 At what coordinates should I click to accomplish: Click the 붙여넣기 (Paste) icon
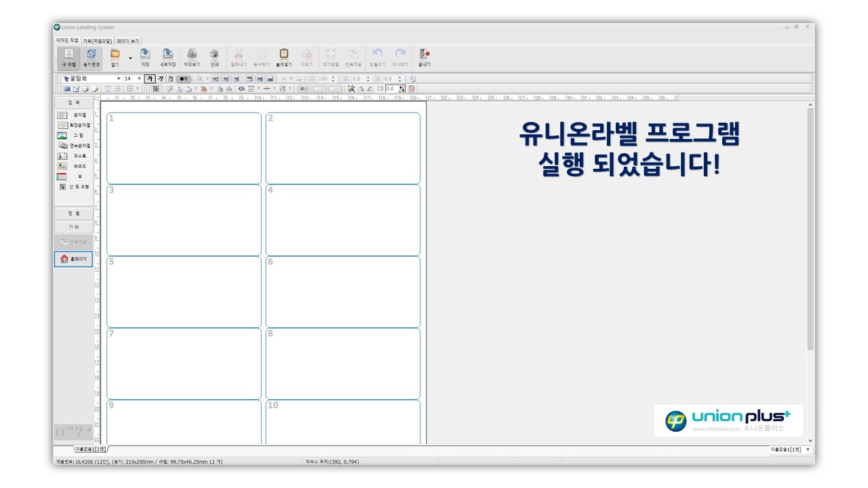pos(283,57)
